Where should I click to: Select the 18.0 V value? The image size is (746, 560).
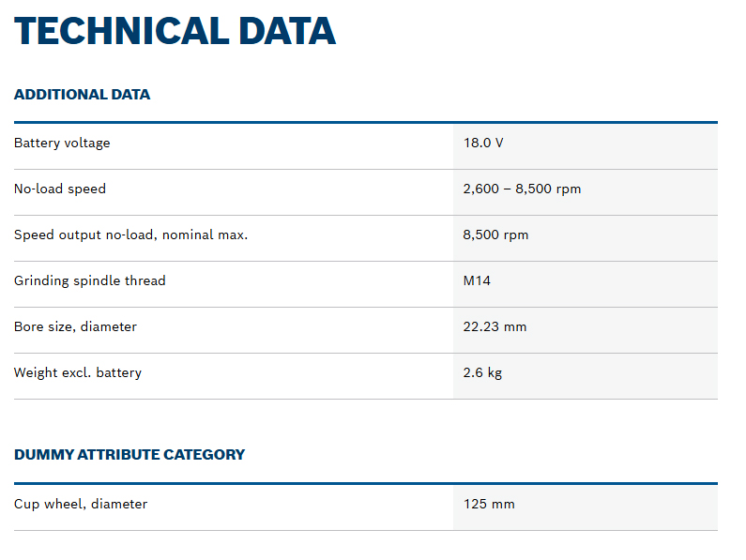[483, 144]
